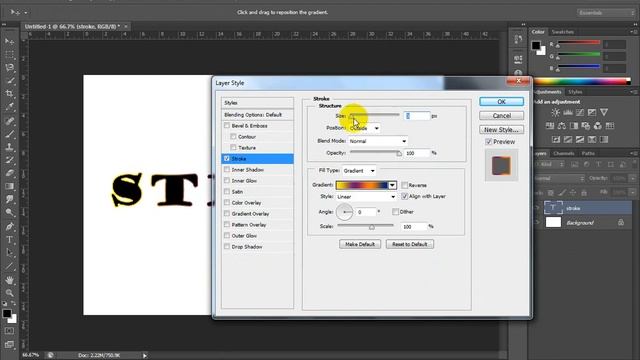
Task: Open the gradient picker arrow
Action: (392, 185)
